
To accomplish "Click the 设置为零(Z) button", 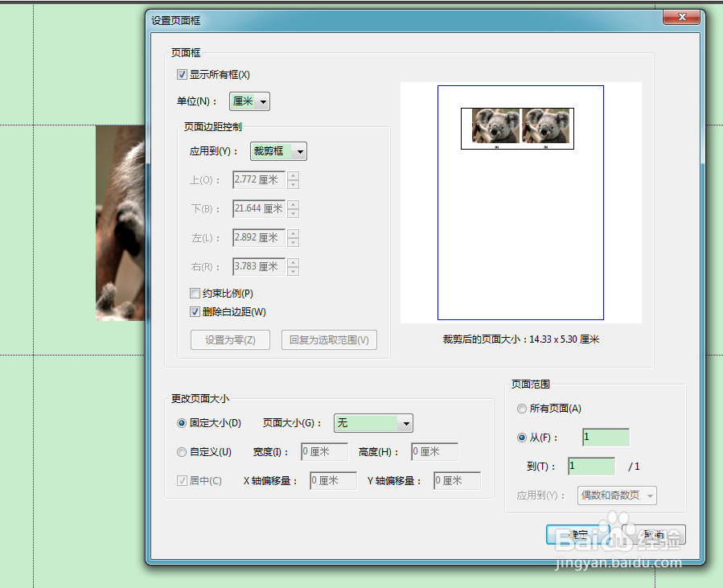I will [230, 340].
